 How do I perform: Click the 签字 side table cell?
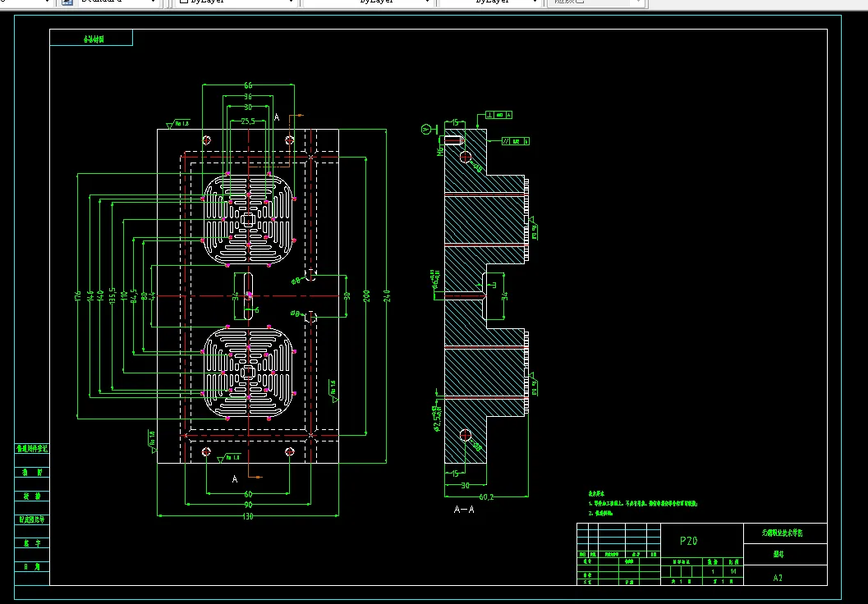(x=32, y=544)
